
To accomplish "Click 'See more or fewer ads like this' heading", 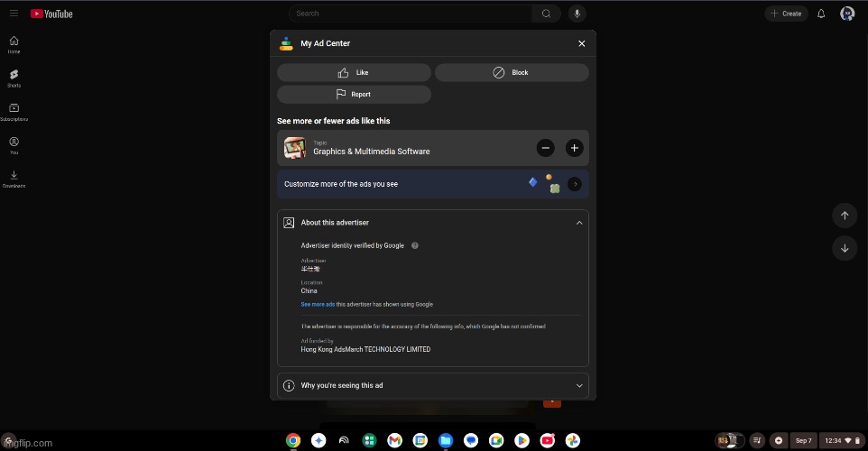I will click(333, 121).
